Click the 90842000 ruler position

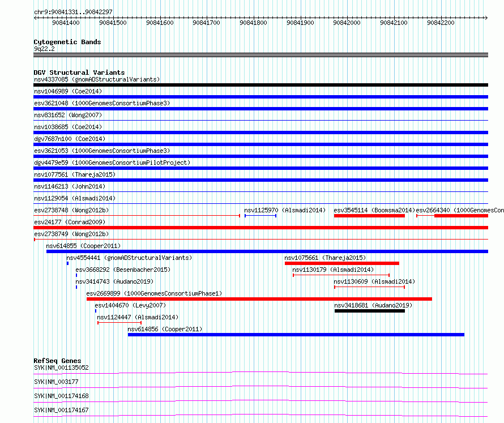(347, 23)
